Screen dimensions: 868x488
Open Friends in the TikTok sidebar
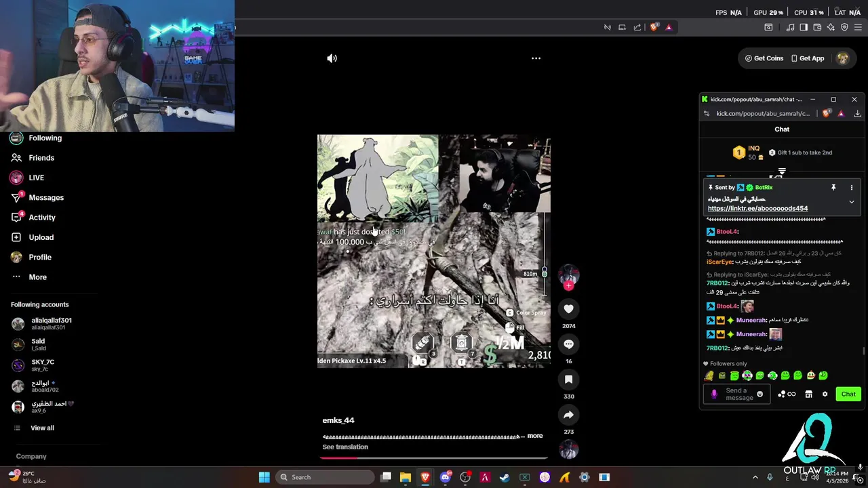click(41, 158)
